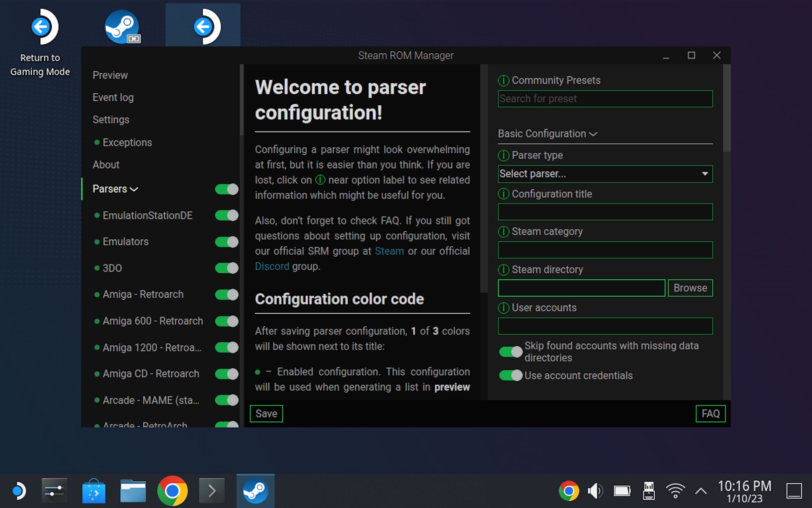The width and height of the screenshot is (812, 508).
Task: Toggle the Arcade - MAME parser switch
Action: pos(226,400)
